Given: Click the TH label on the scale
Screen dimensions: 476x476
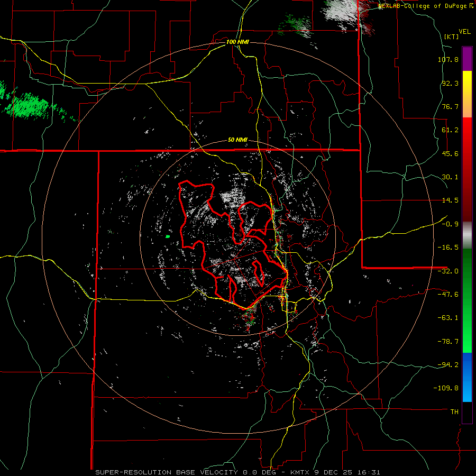Looking at the screenshot, I should point(454,411).
